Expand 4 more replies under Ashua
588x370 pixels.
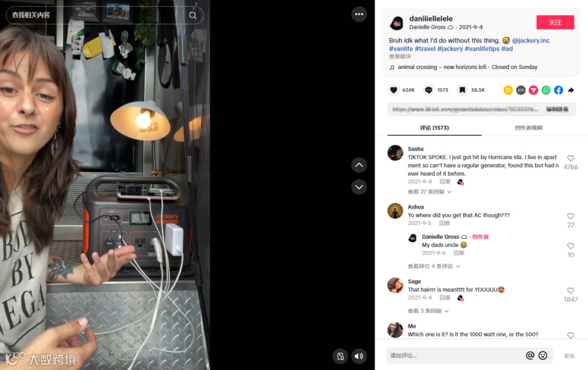434,266
